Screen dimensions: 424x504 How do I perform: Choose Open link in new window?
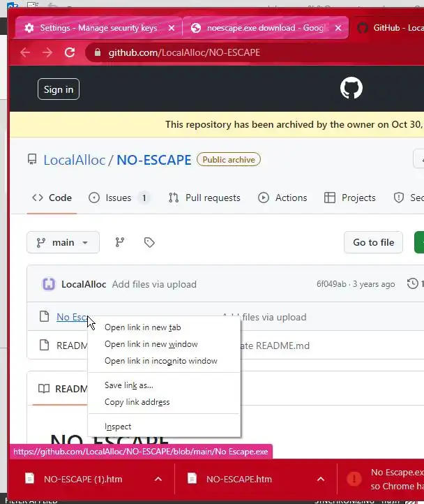[x=164, y=344]
